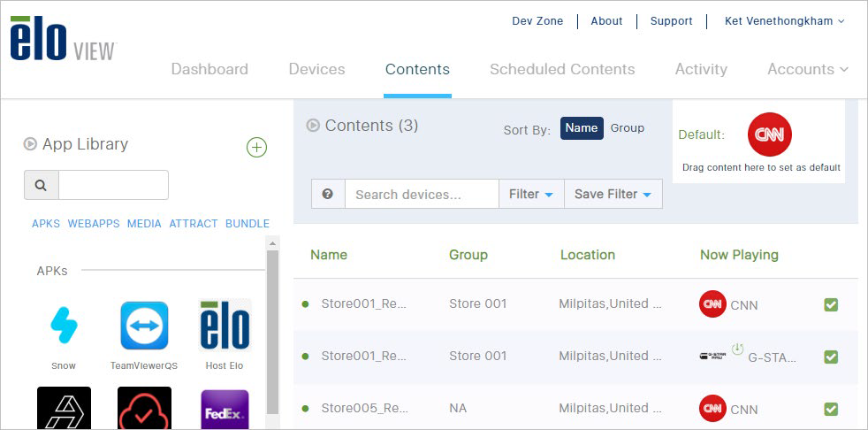Click the default CNN content icon
The width and height of the screenshot is (868, 430).
click(x=770, y=134)
